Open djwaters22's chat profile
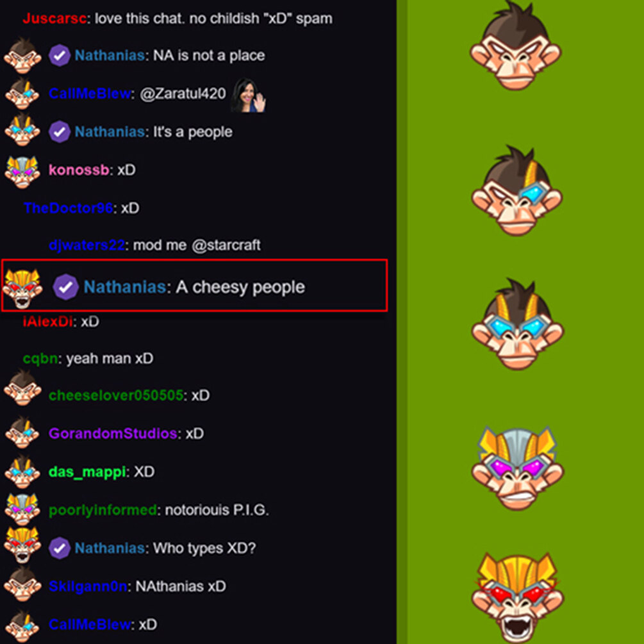 (87, 245)
